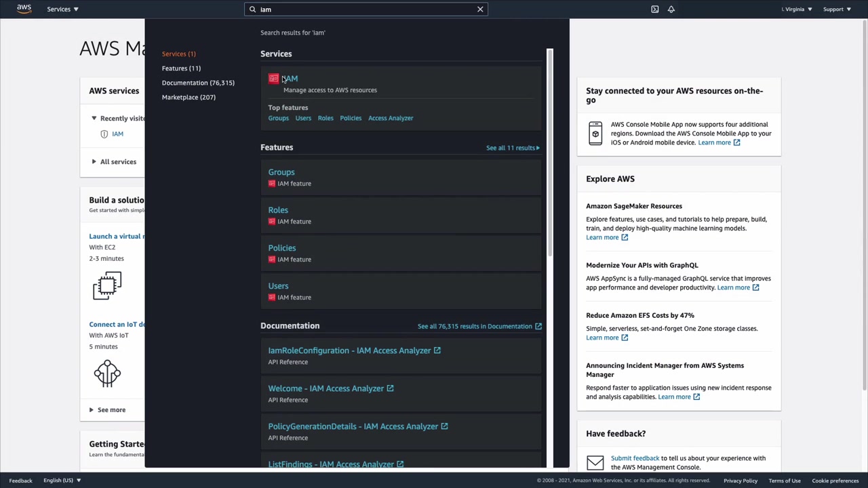868x488 pixels.
Task: Open the Roles top feature link
Action: coord(325,118)
